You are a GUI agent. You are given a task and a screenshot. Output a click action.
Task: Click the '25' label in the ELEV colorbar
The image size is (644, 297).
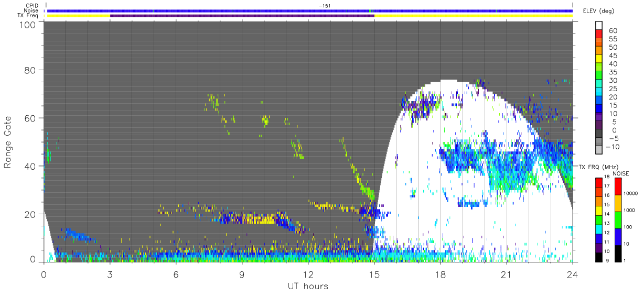pos(613,89)
